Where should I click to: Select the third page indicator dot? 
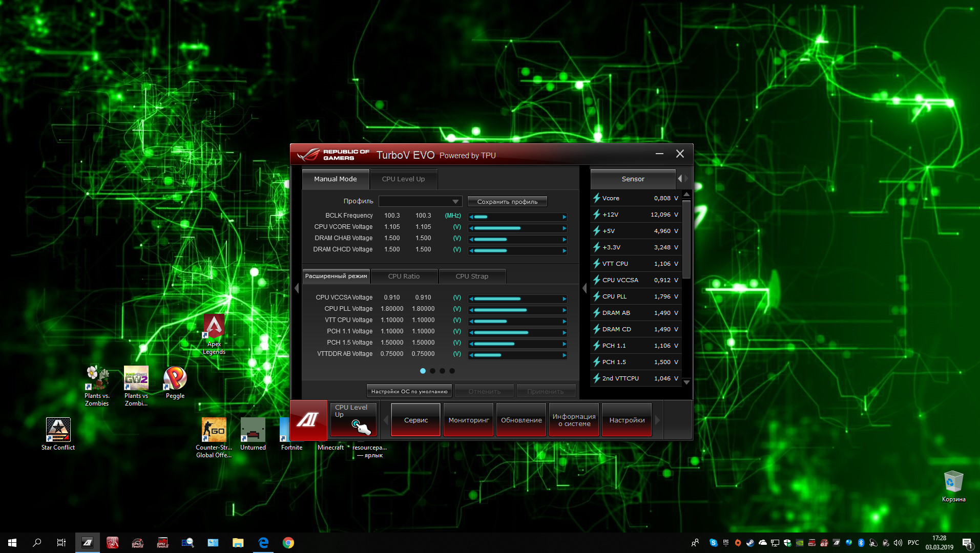tap(442, 371)
